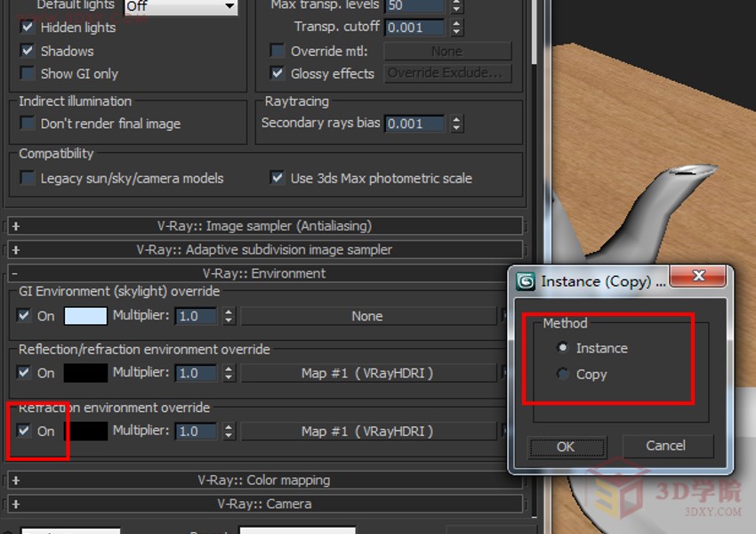Click the Override mtl None button
The image size is (756, 534).
[447, 51]
